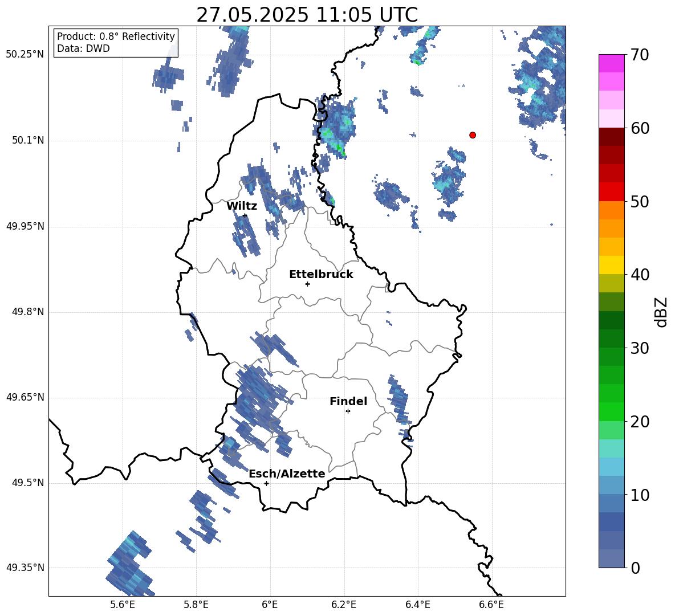Image resolution: width=675 pixels, height=616 pixels.
Task: Click the 50.25°N latitude tick label
Action: (25, 55)
